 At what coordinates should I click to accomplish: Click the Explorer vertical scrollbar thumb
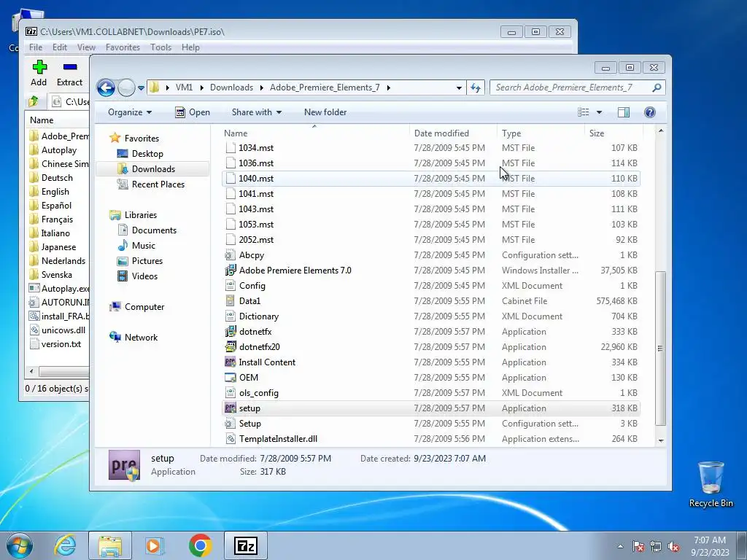point(661,348)
